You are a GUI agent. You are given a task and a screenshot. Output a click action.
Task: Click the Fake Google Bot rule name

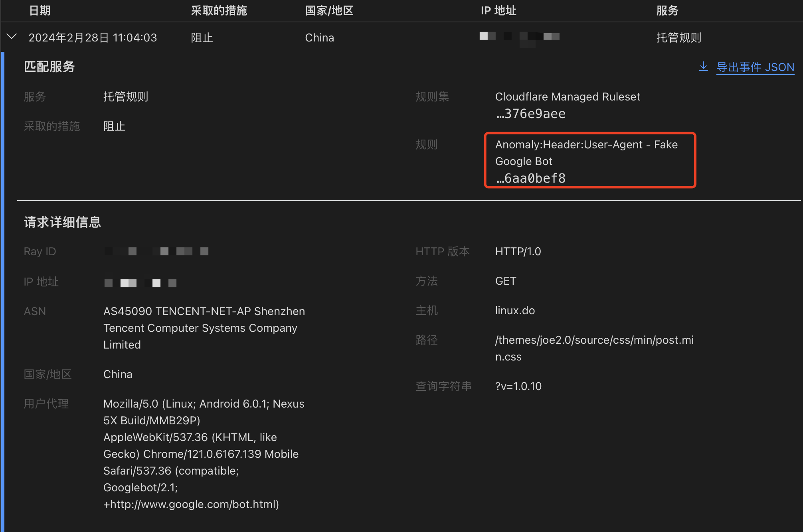click(586, 153)
